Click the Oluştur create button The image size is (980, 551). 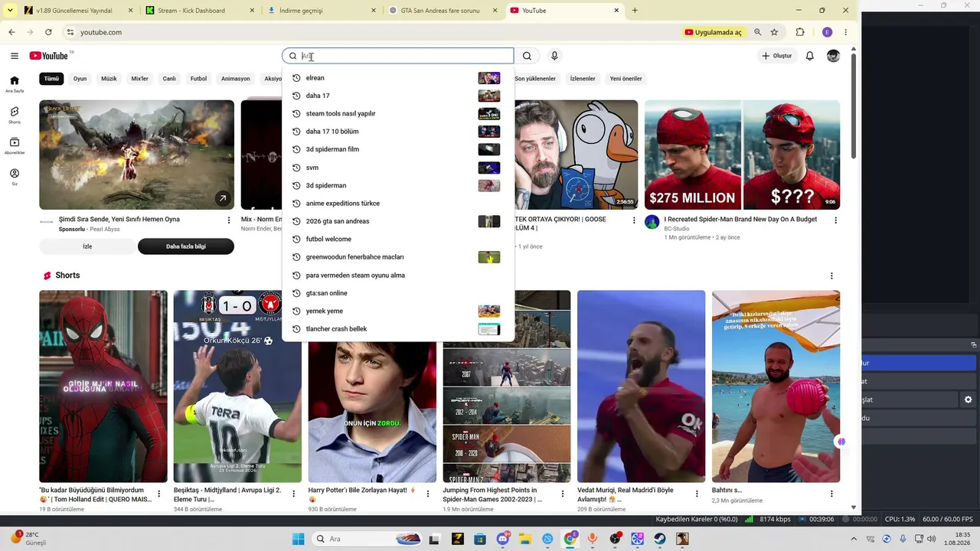pos(776,56)
